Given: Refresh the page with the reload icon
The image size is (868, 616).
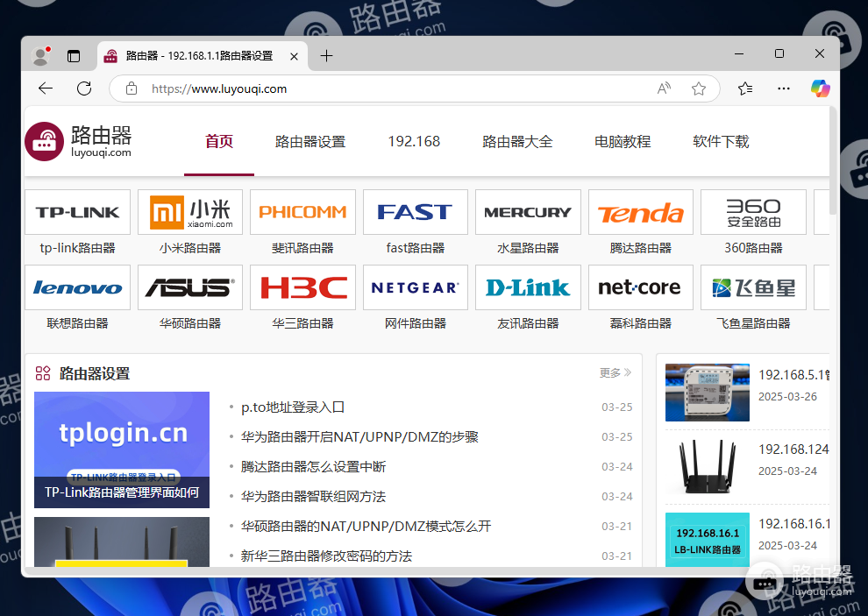Looking at the screenshot, I should coord(84,89).
